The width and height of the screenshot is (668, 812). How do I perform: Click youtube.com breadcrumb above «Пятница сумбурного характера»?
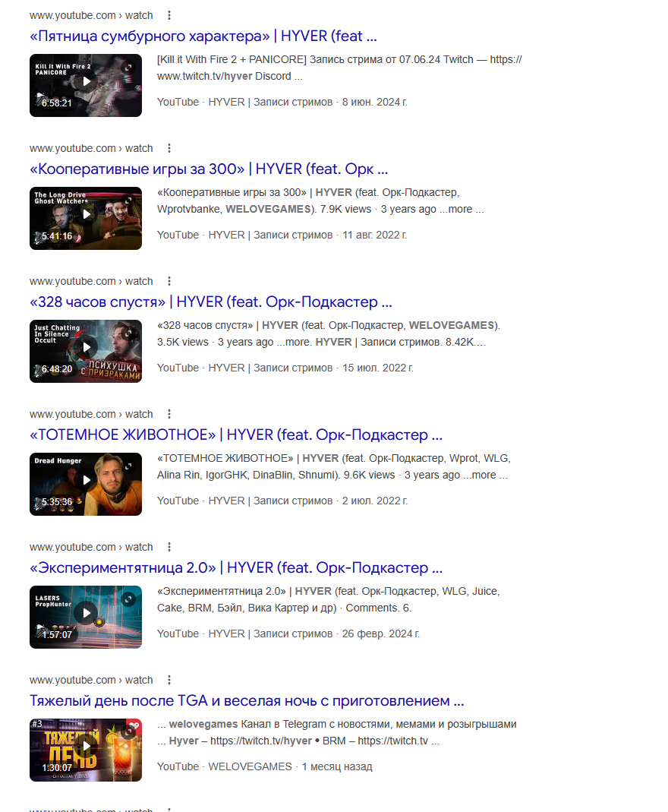[x=91, y=15]
